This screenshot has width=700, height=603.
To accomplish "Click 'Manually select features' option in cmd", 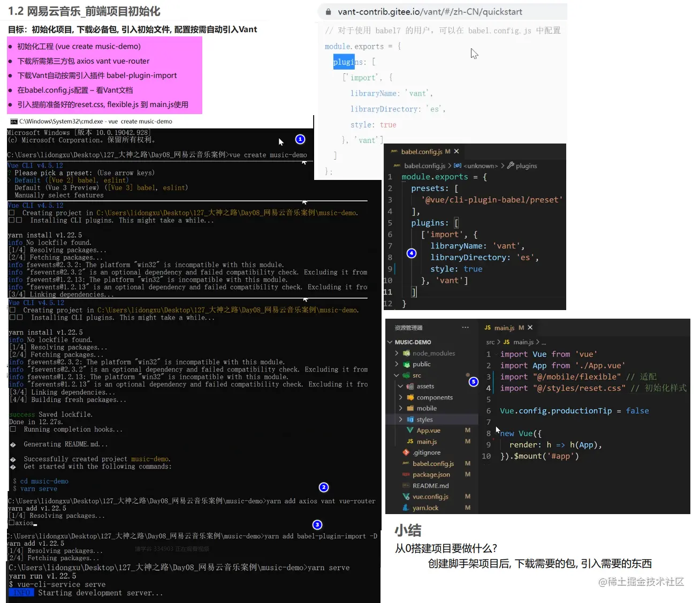I will [59, 195].
